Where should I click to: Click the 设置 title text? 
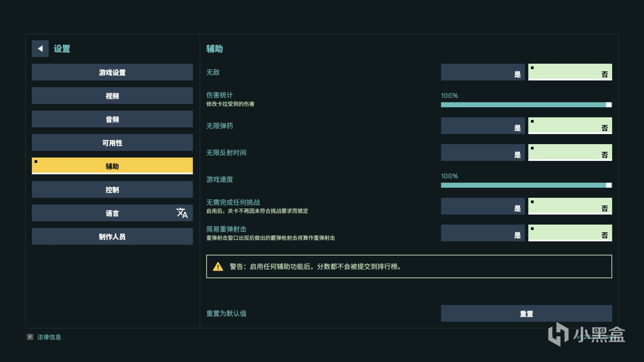tap(62, 49)
